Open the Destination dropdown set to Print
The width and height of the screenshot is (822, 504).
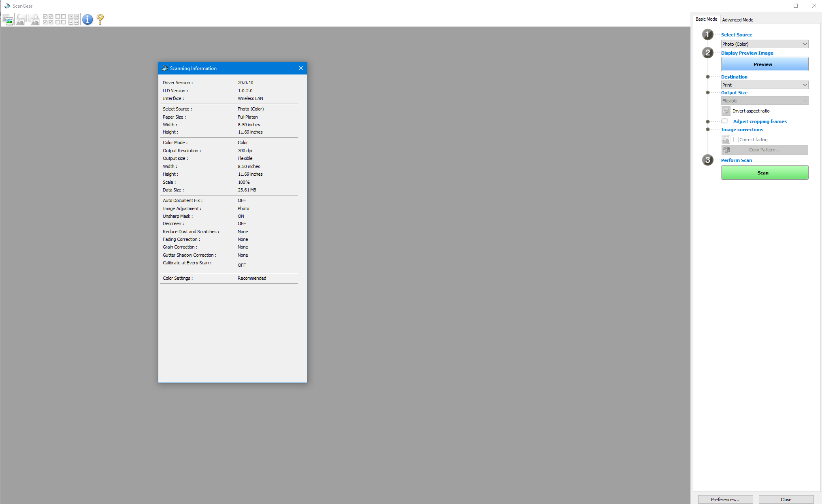tap(765, 85)
